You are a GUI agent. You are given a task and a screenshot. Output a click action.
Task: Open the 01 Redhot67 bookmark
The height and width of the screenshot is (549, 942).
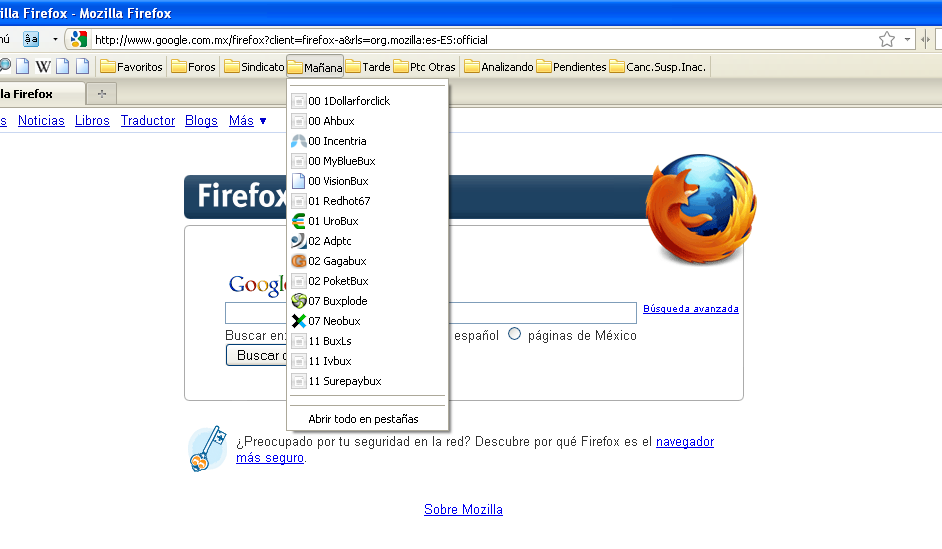[368, 201]
